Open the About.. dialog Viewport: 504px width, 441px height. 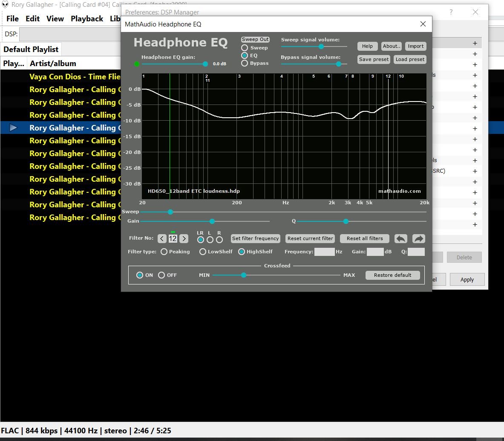392,46
